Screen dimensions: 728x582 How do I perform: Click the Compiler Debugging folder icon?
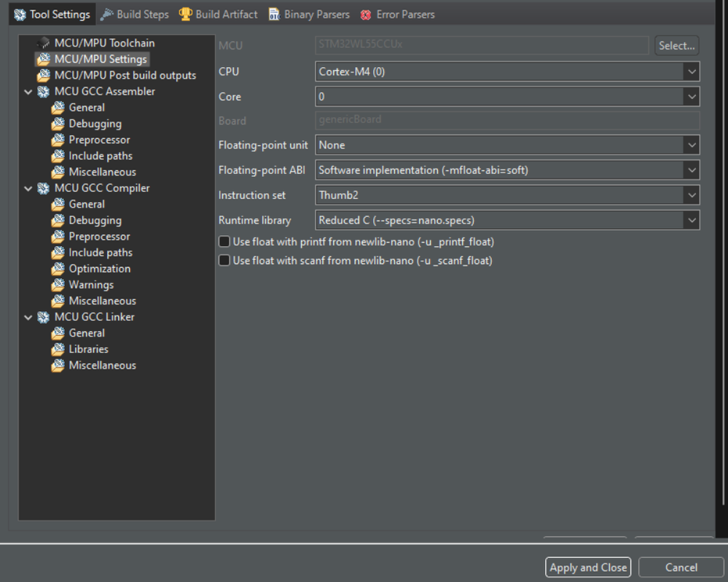click(58, 221)
